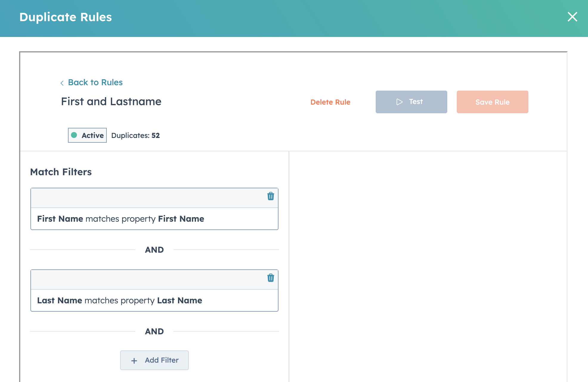Edit the First and Lastname rule title

[111, 102]
